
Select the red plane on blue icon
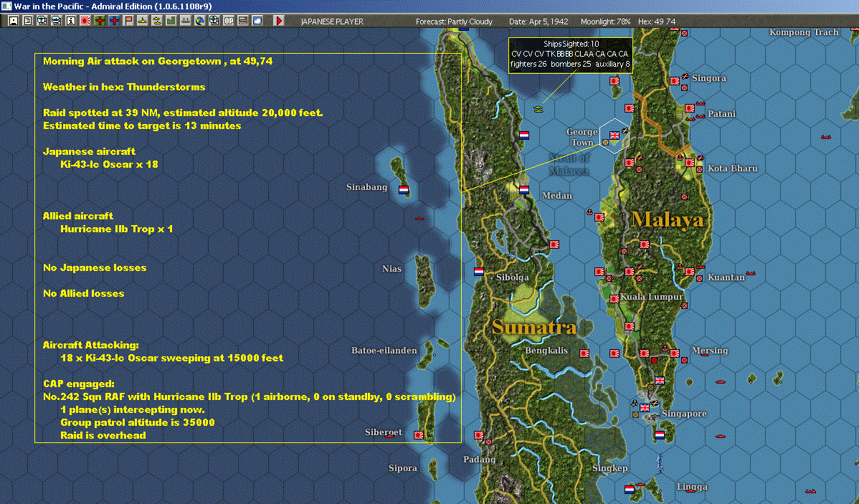pyautogui.click(x=114, y=21)
